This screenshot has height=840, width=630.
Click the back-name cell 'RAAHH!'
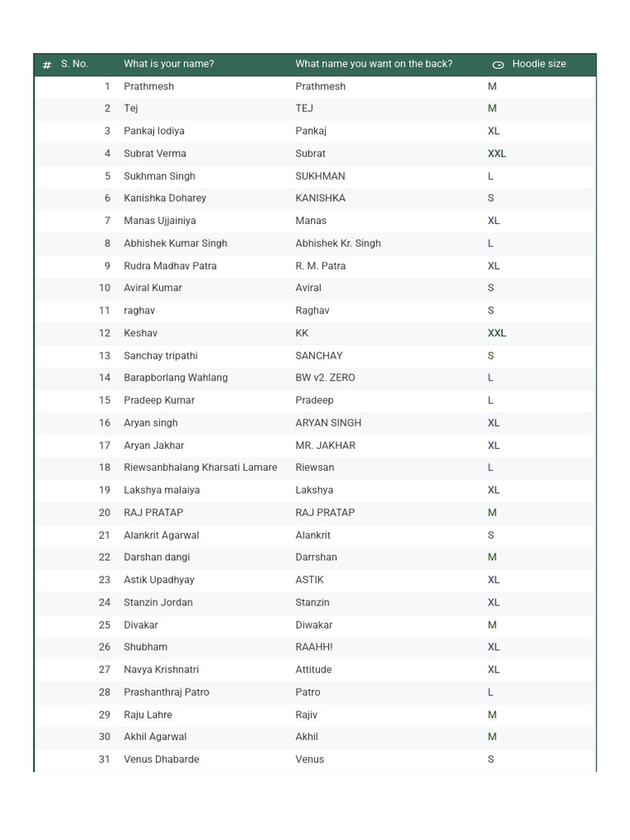[313, 647]
